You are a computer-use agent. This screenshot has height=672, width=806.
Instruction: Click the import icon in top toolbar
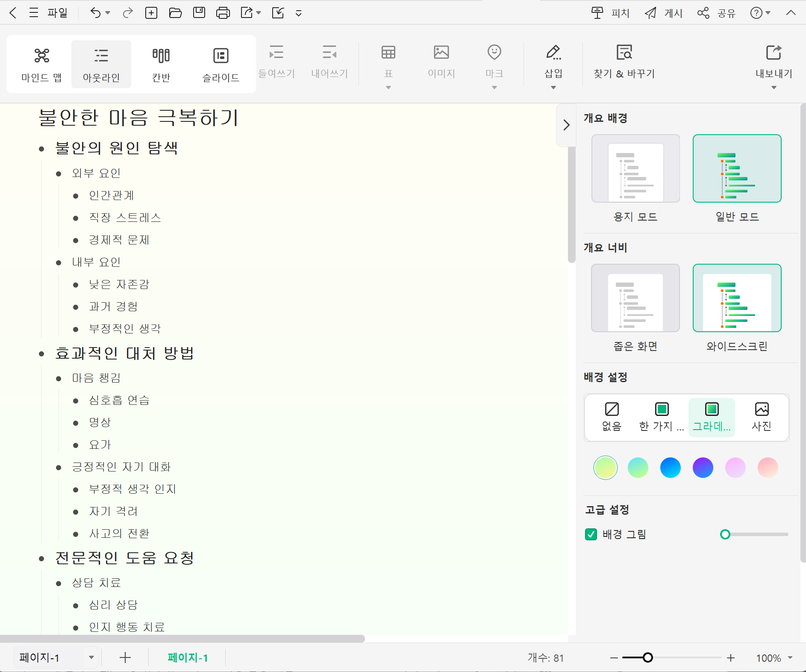[x=278, y=13]
